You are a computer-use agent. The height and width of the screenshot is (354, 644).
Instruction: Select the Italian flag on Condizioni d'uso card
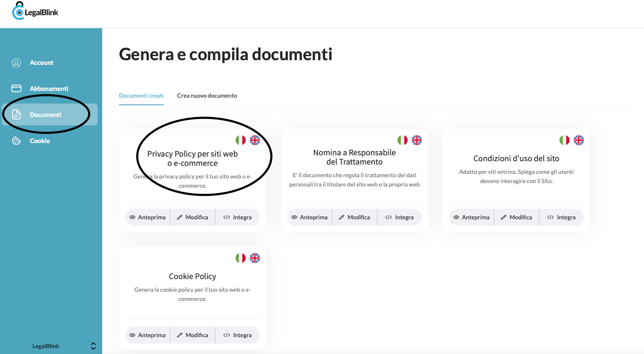click(564, 140)
